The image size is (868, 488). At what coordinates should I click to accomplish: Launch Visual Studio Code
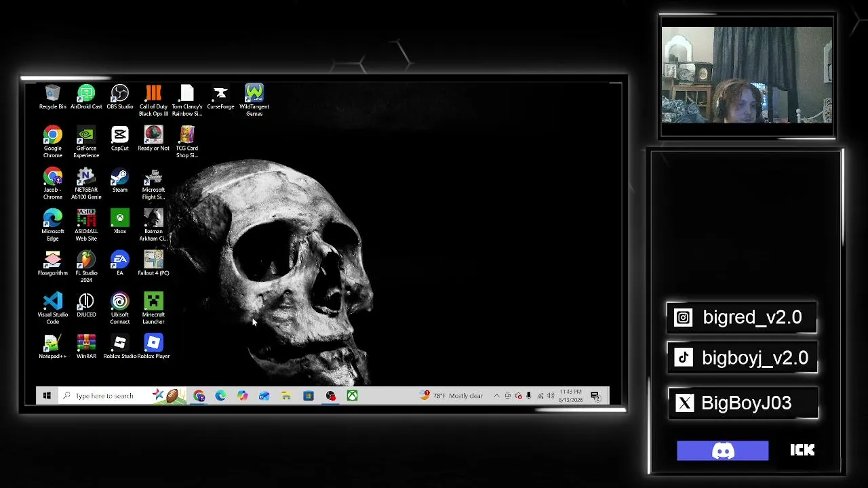click(x=53, y=308)
